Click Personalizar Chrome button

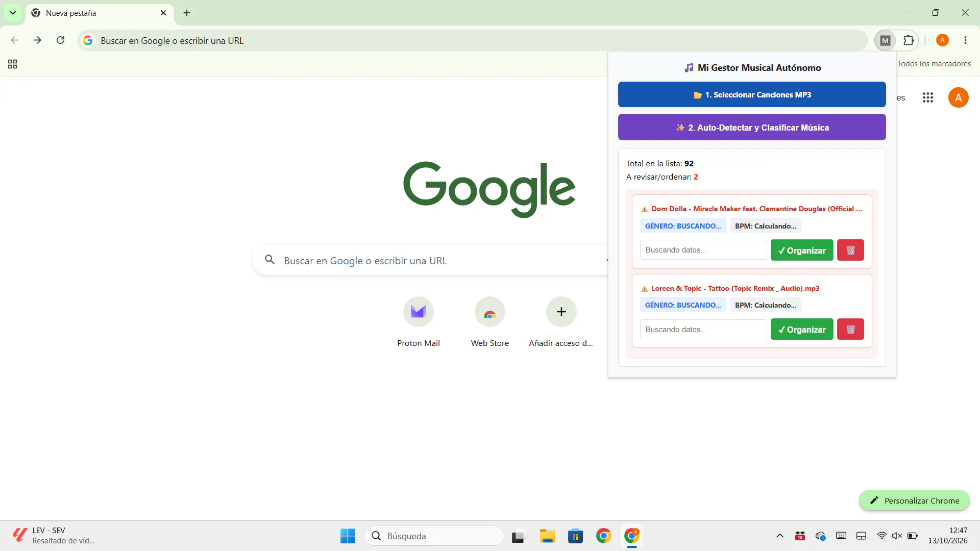(x=914, y=500)
